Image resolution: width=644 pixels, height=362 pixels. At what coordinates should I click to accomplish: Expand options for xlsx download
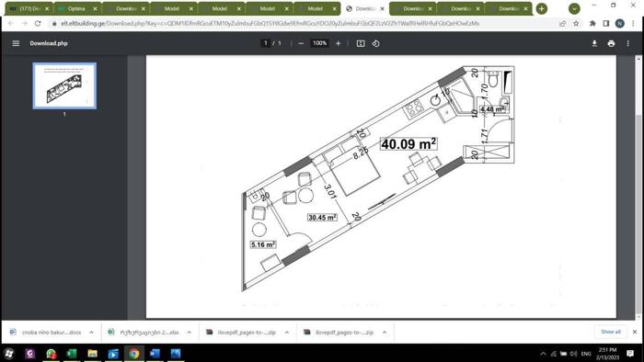point(190,332)
